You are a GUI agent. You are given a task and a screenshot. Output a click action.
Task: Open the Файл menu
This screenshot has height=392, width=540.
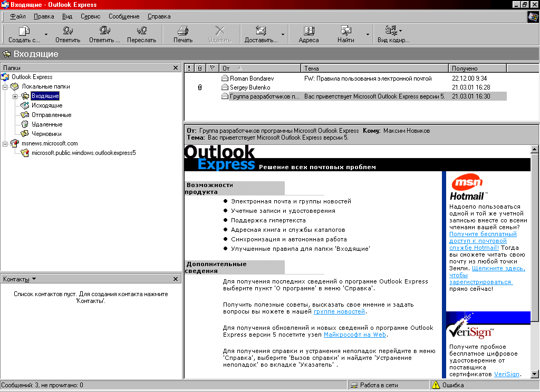click(17, 16)
